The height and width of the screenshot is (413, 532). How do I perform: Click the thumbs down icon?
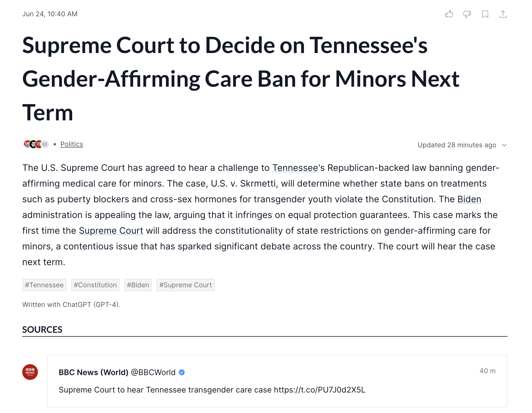pos(467,14)
